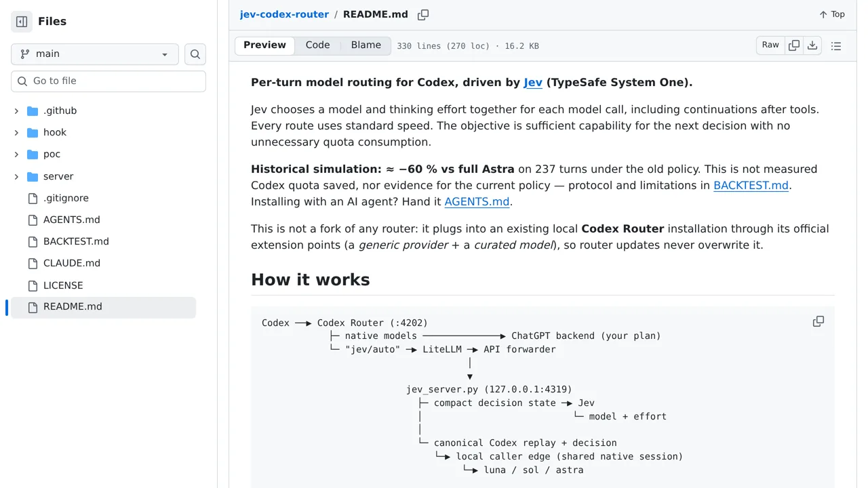Click 'jev_server.py (127.0.0.1:4319)' in the diagram

point(489,390)
